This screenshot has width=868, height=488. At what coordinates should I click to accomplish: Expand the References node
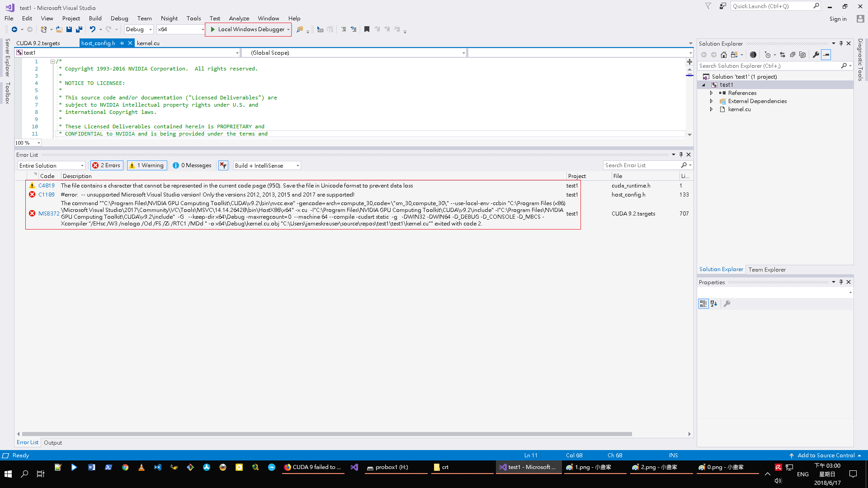point(711,93)
